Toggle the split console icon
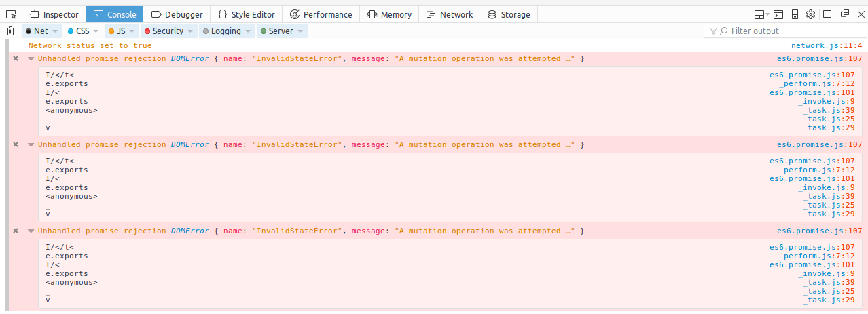 tap(778, 14)
